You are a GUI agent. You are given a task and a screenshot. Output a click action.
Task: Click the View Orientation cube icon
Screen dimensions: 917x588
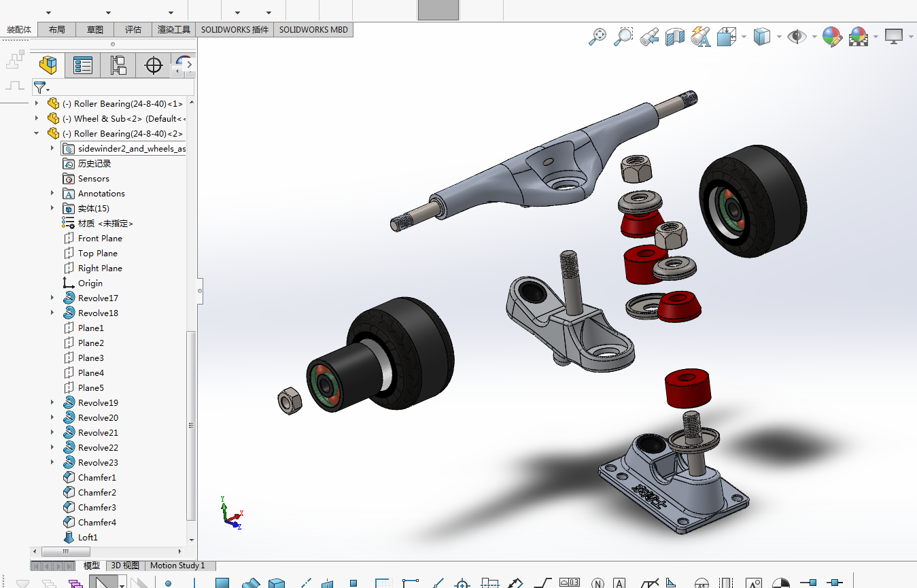[727, 37]
